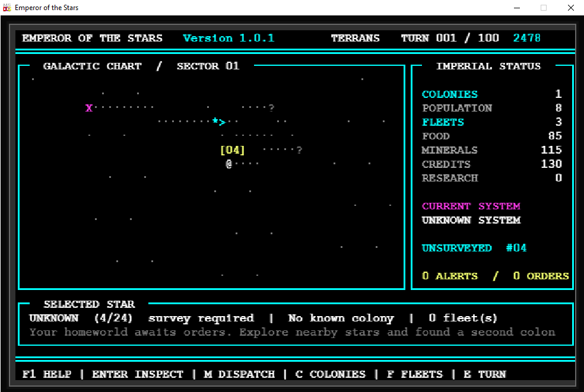Click F1 HELP in the command bar
The height and width of the screenshot is (392, 584).
coord(47,374)
